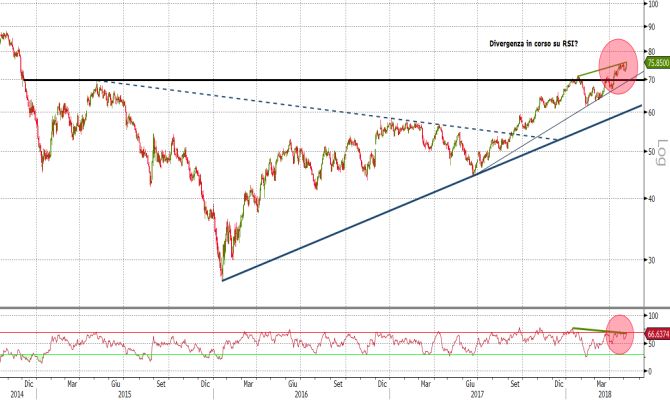Click the 100 label on the RSI axis
This screenshot has width=670, height=400.
(x=653, y=316)
